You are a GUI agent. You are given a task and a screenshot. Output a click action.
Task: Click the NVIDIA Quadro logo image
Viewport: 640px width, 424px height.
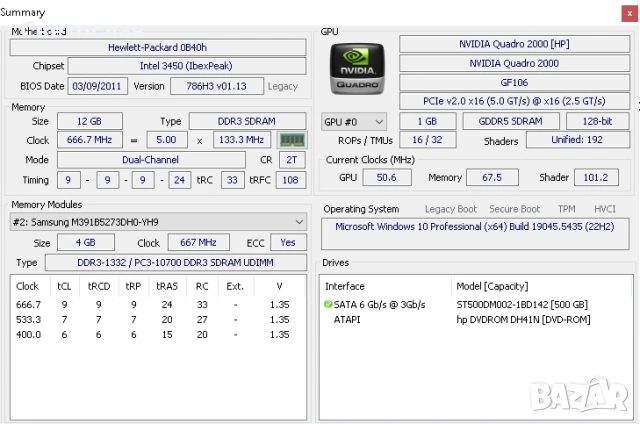click(x=357, y=69)
